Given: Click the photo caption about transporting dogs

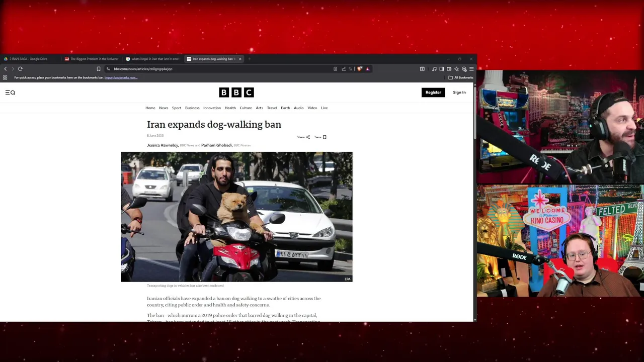Looking at the screenshot, I should pyautogui.click(x=185, y=286).
